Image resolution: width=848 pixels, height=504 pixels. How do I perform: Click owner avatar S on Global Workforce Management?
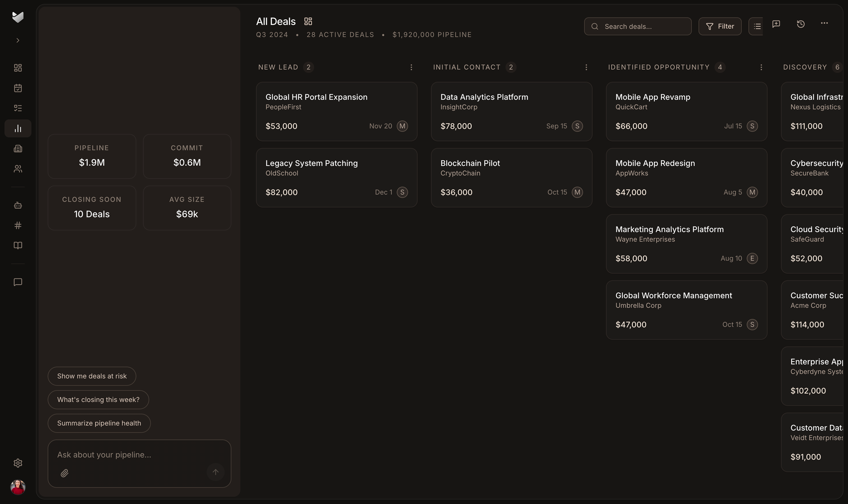[752, 325]
